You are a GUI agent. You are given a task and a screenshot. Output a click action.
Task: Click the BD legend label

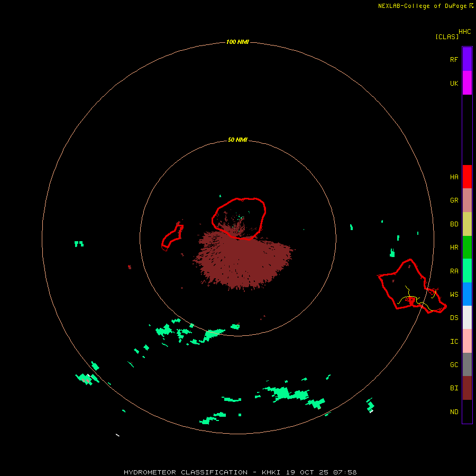click(454, 224)
